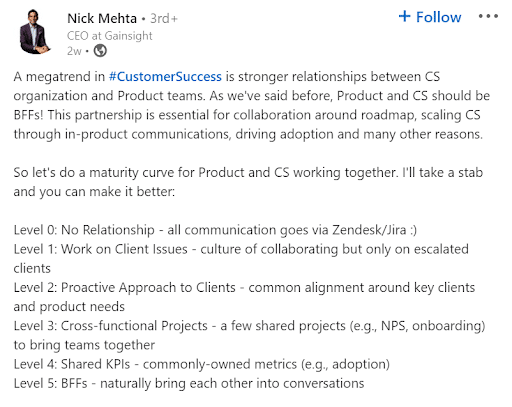Click the plus icon beside Follow
This screenshot has width=512, height=407.
click(404, 16)
